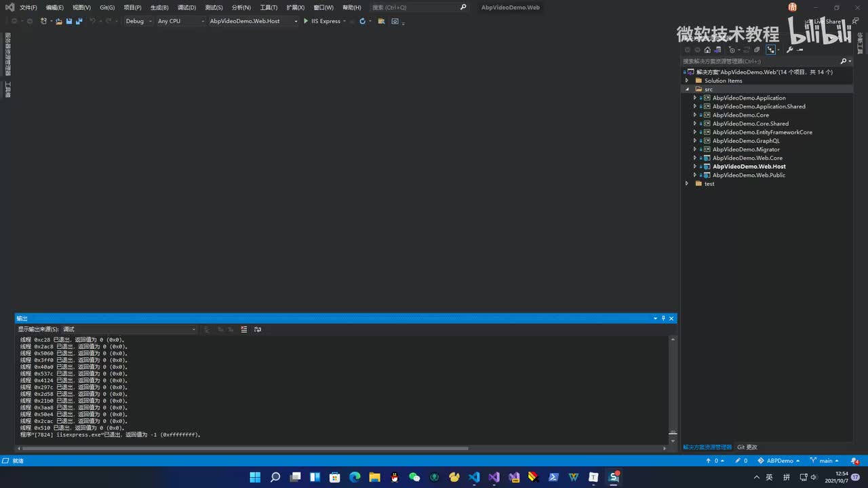Click the browser refresh toolbar icon
The image size is (868, 488).
(x=362, y=21)
